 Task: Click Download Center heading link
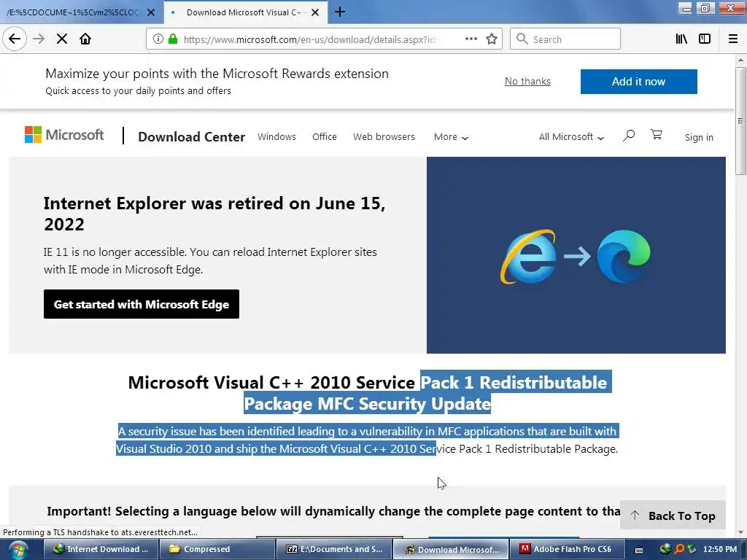(x=192, y=136)
